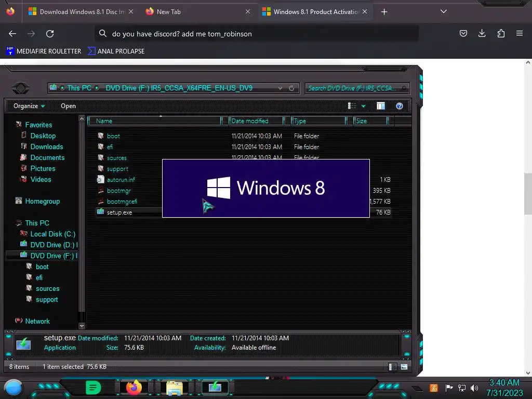Toggle the preview pane icon
The image size is (532, 399).
point(381,106)
